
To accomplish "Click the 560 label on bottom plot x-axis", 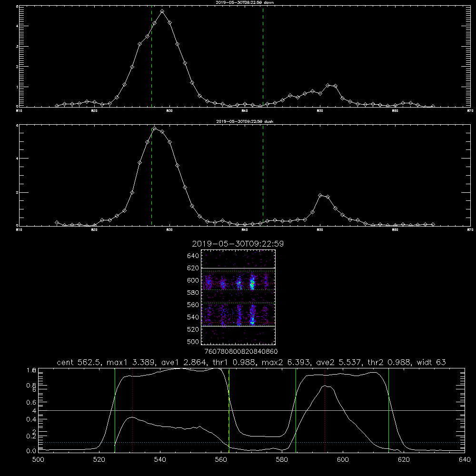I will 221,460.
